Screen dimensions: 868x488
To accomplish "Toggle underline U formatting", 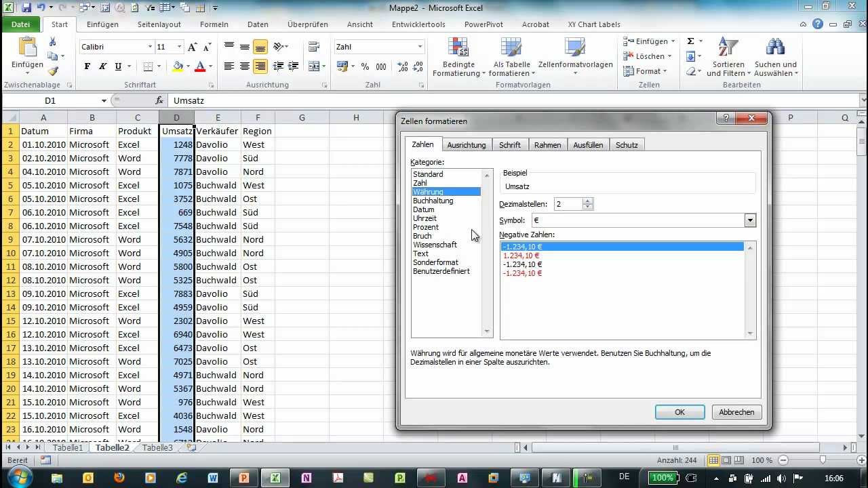I will click(x=118, y=66).
